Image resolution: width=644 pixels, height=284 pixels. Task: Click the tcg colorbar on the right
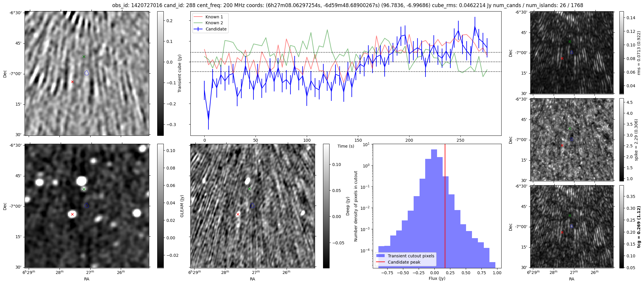[621, 227]
